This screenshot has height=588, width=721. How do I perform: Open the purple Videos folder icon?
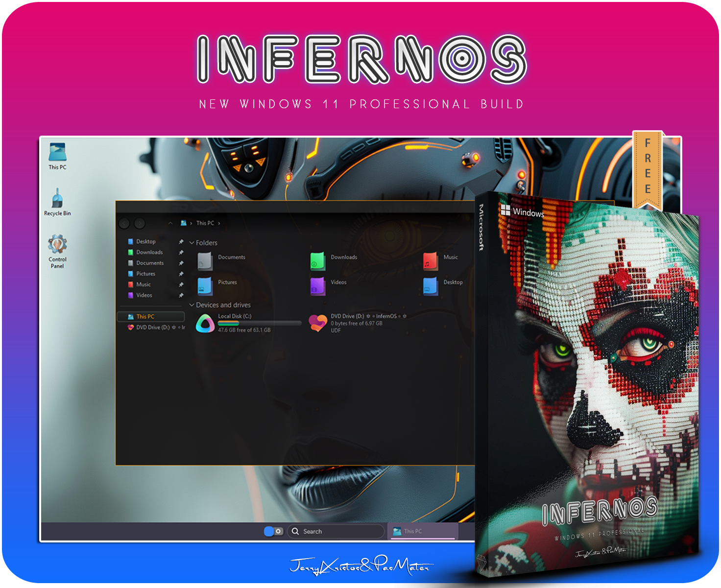[x=317, y=286]
